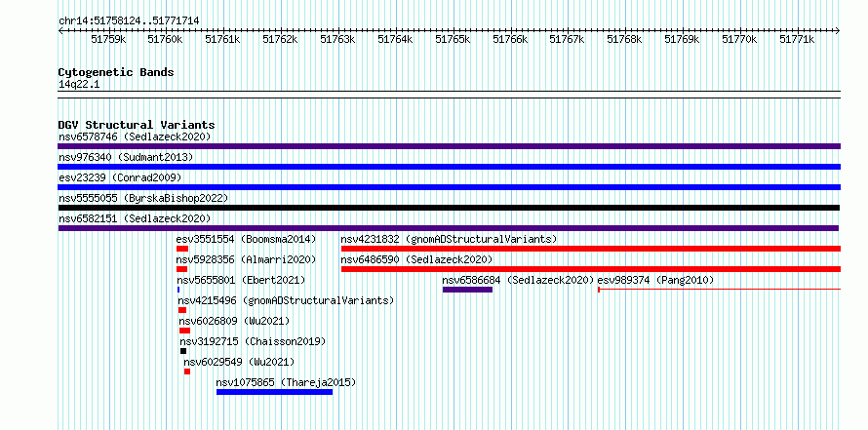Image resolution: width=868 pixels, height=430 pixels.
Task: Select the tiny blue nsv5655801 marker
Action: (178, 290)
